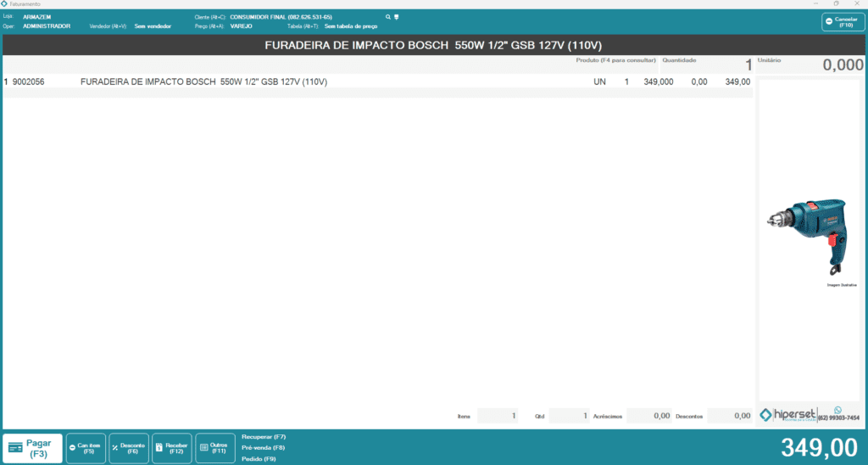Change the Cliente CONSUMIDOR FINAL selection
Viewport: 868px width, 465px height.
tap(281, 17)
